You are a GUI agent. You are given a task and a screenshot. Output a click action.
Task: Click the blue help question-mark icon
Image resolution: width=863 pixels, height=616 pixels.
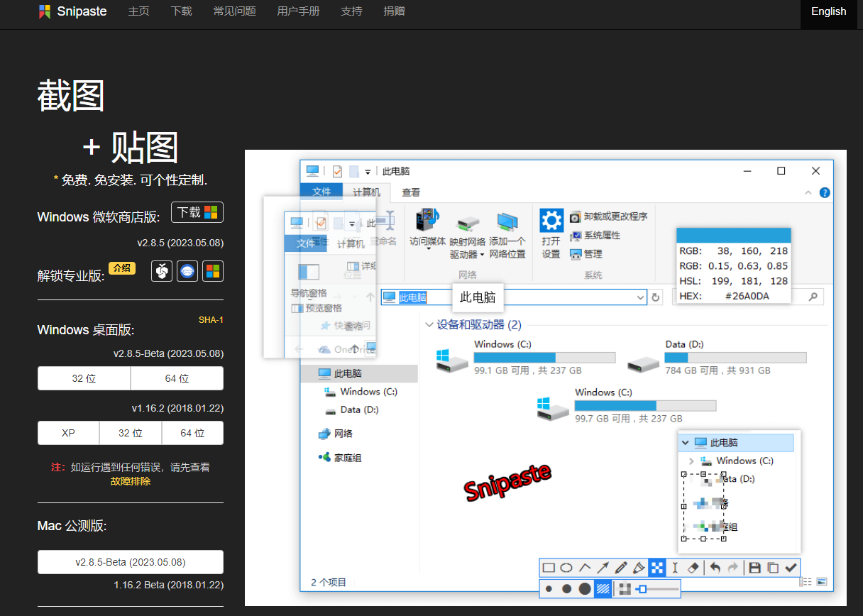(x=825, y=192)
